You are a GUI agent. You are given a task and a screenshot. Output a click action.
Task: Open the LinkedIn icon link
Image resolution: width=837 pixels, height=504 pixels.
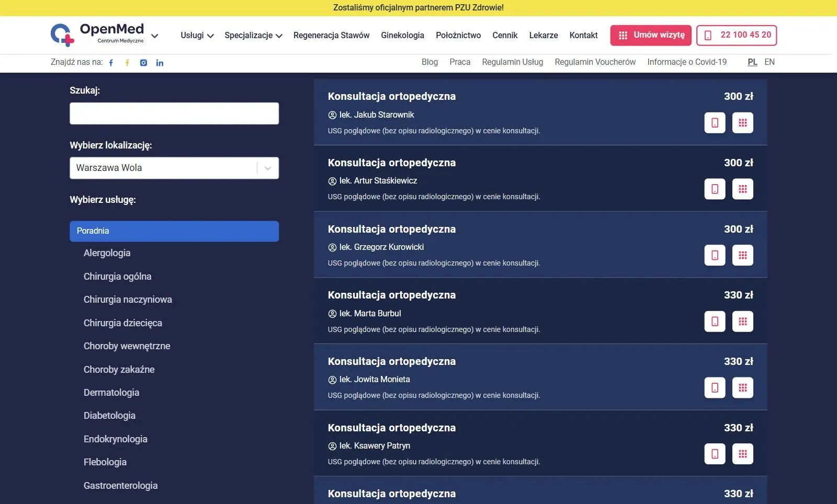point(160,63)
